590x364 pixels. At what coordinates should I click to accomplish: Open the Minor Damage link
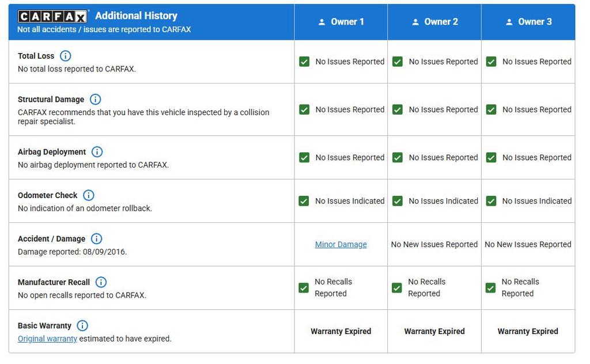coord(341,244)
